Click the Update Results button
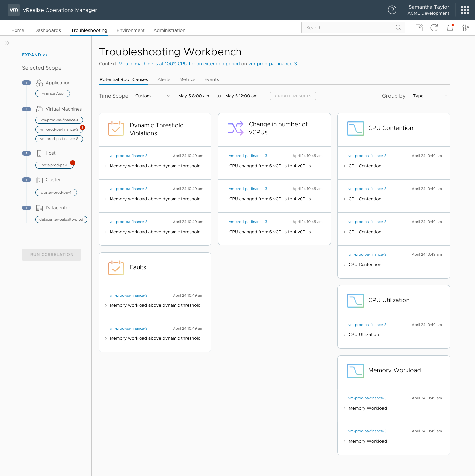The width and height of the screenshot is (475, 476). (x=293, y=96)
